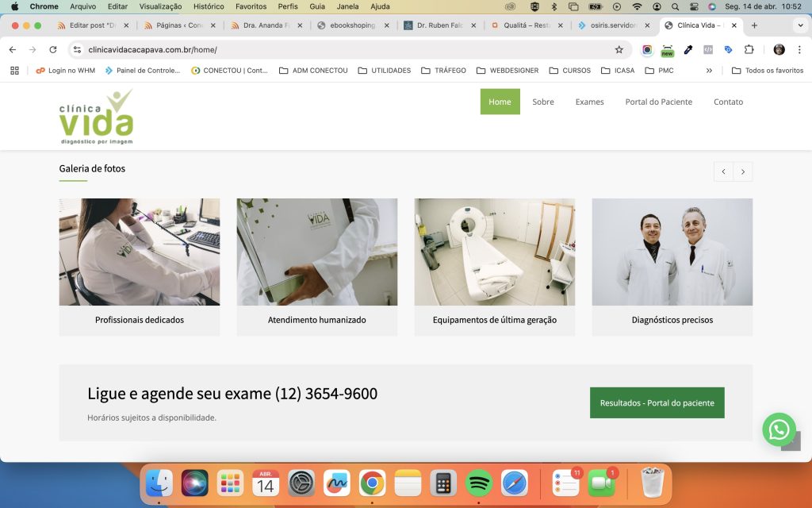
Task: Open the apps grid icon in bookmarks bar
Action: pos(14,71)
